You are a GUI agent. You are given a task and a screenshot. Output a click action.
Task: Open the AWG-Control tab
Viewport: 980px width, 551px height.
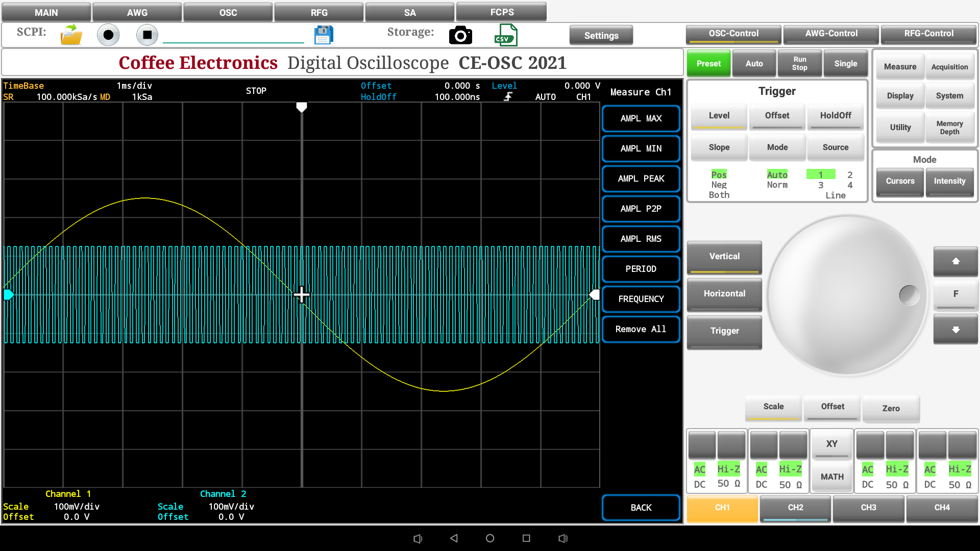pyautogui.click(x=831, y=34)
